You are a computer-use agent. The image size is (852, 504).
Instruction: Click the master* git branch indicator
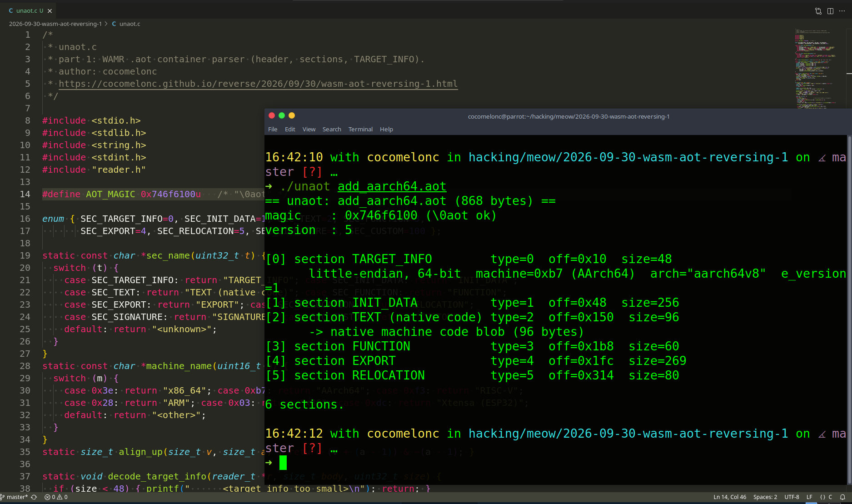(x=14, y=497)
